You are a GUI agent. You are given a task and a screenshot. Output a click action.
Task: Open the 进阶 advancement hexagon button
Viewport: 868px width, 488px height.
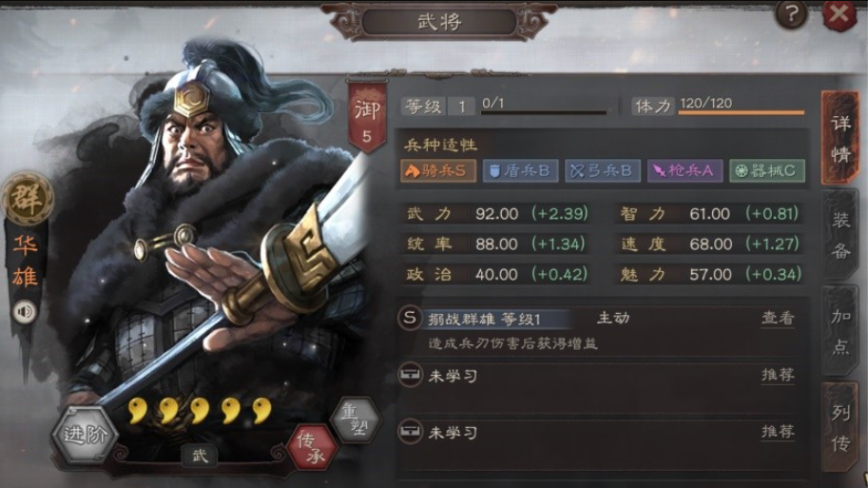click(85, 435)
